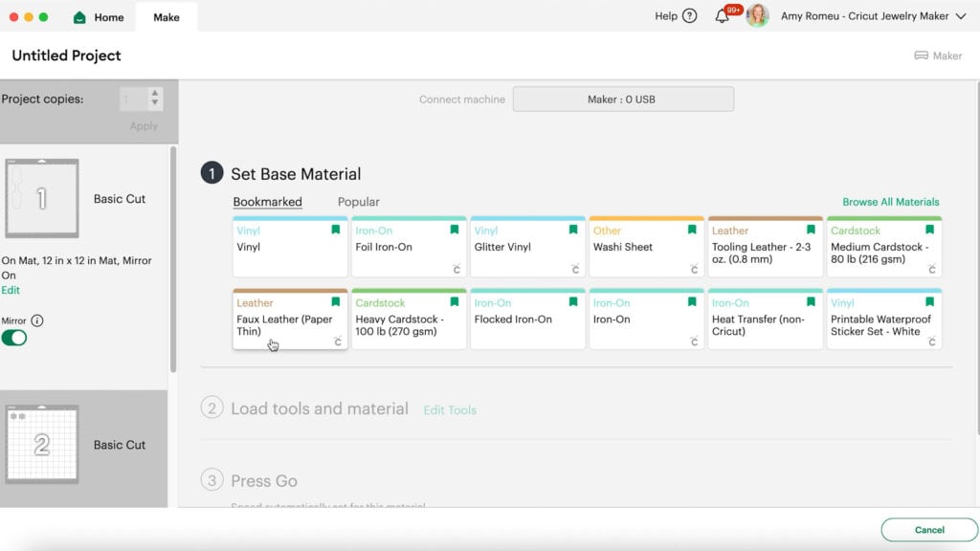Remove the bookmark on Heat Transfer (non-Cricut)

(811, 302)
